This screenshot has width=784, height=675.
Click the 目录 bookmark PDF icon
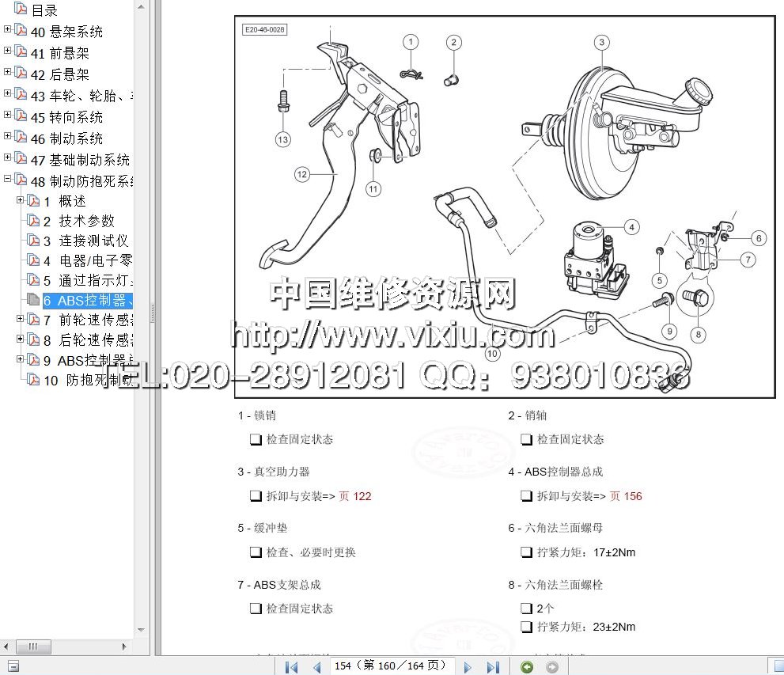[x=21, y=10]
